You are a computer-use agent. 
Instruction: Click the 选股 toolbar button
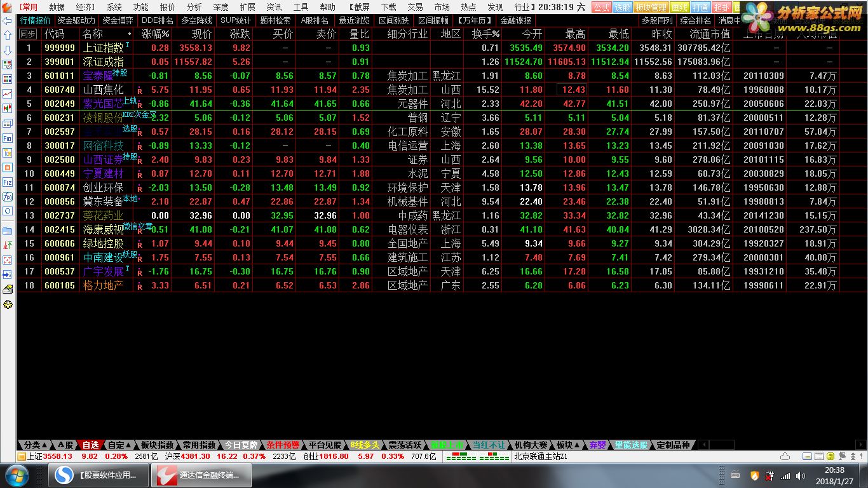622,7
